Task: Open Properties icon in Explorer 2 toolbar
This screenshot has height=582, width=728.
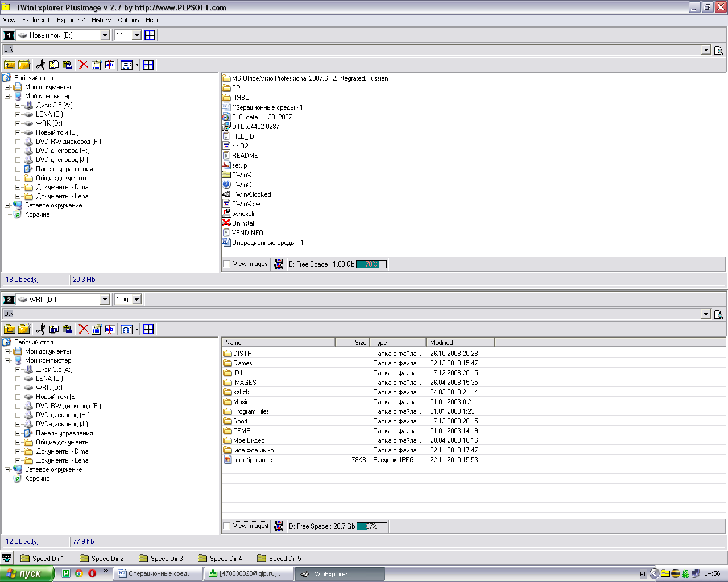Action: (97, 329)
